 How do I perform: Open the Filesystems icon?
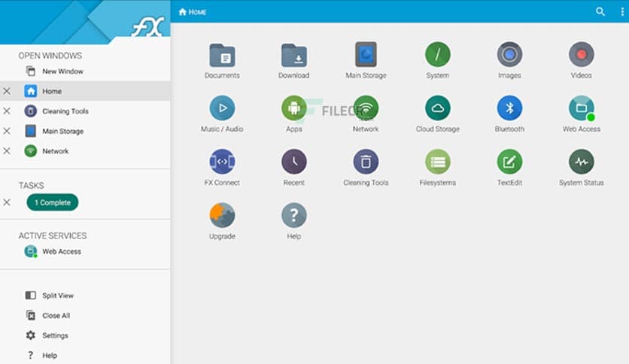coord(437,162)
